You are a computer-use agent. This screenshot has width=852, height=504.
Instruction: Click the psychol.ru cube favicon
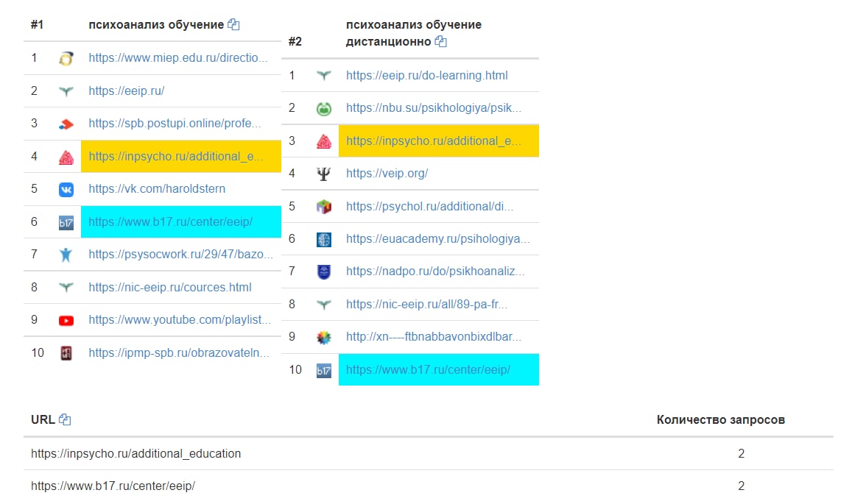[323, 206]
